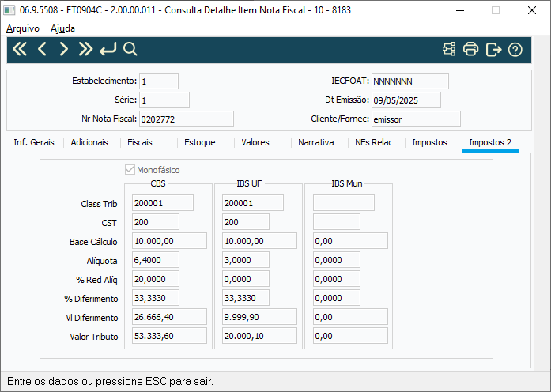Click IBS UF % Red Alíq field
551x392 pixels.
coord(246,279)
